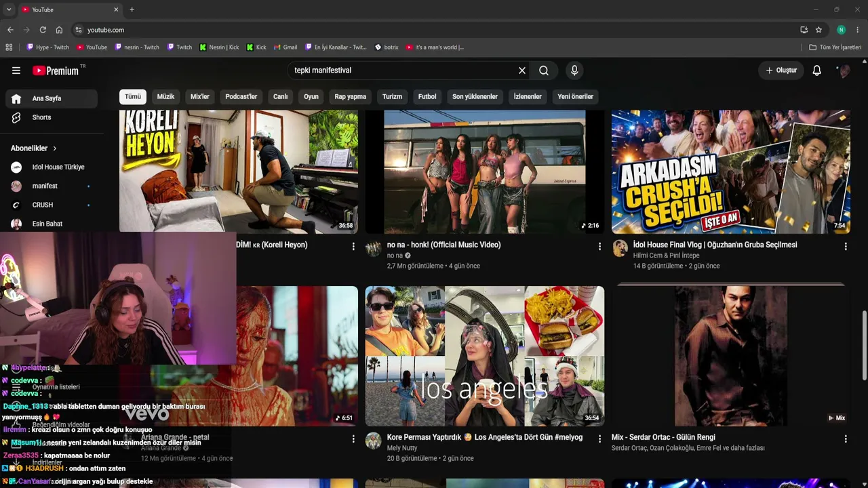This screenshot has height=488, width=868.
Task: Select the Futbol filter chip
Action: click(x=427, y=96)
